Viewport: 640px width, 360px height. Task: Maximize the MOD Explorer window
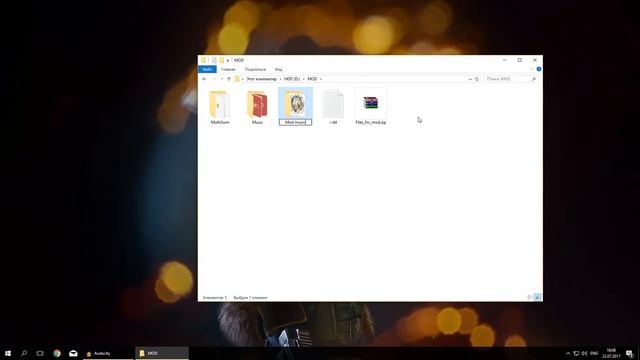tap(520, 60)
